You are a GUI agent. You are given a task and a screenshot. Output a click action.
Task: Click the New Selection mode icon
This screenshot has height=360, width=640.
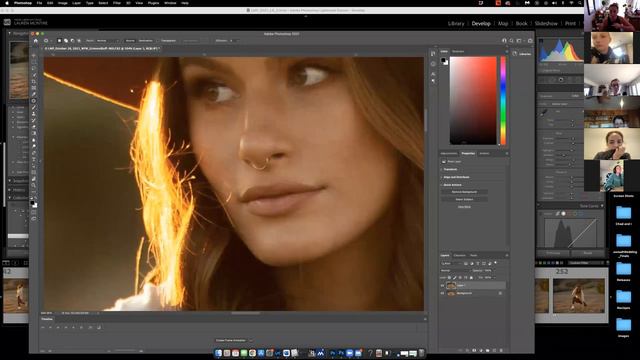(59, 41)
